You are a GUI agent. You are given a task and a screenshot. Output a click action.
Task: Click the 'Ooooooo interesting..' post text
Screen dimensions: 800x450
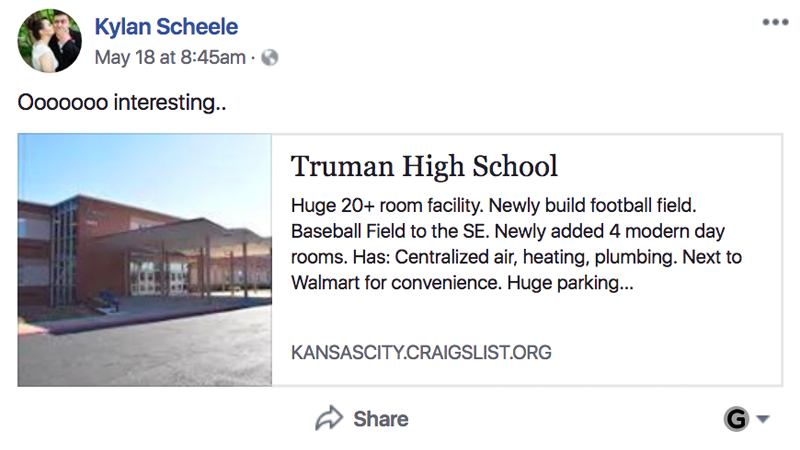click(x=122, y=103)
